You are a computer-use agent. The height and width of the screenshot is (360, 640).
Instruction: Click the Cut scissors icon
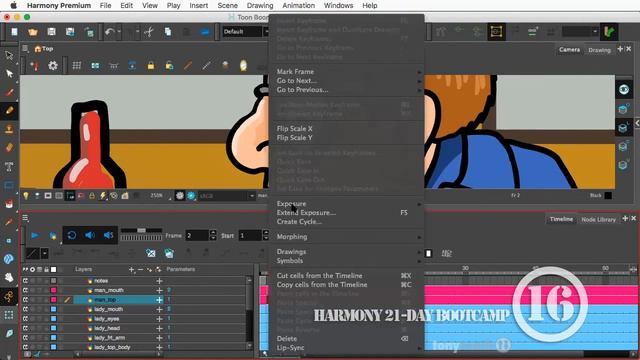(x=149, y=32)
